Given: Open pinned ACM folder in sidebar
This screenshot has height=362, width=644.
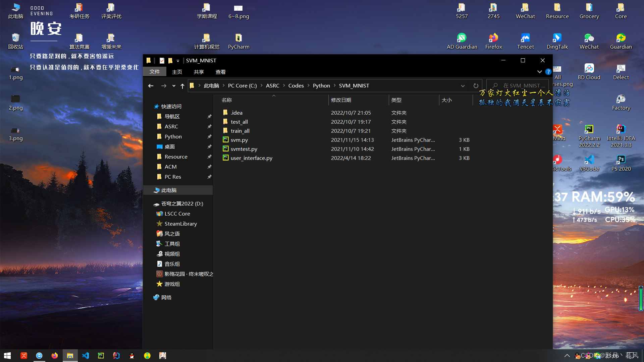Looking at the screenshot, I should [170, 167].
